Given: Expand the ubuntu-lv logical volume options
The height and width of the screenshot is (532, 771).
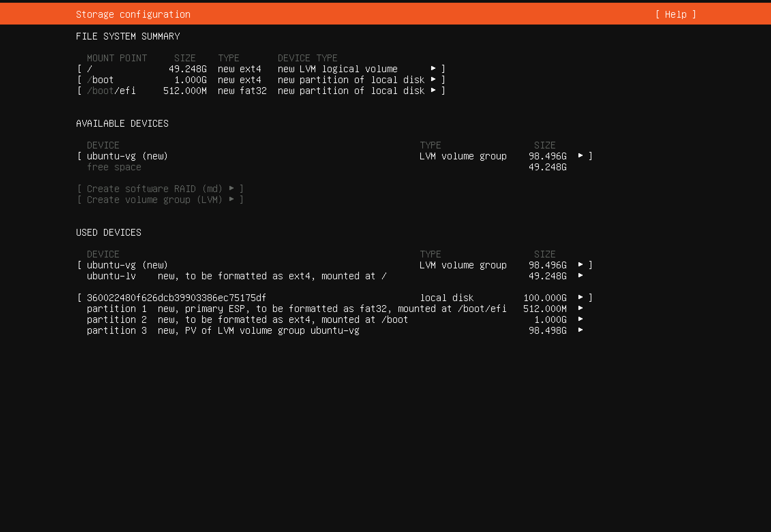Looking at the screenshot, I should tap(580, 276).
